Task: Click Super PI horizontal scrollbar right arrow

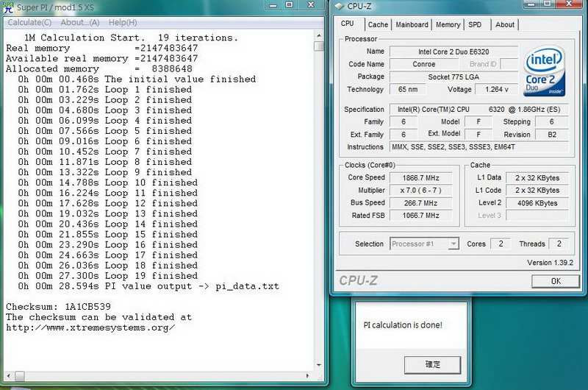Action: [x=308, y=376]
